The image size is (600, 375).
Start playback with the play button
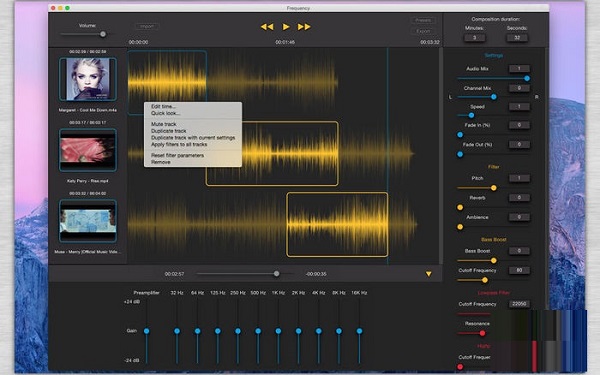pyautogui.click(x=286, y=27)
